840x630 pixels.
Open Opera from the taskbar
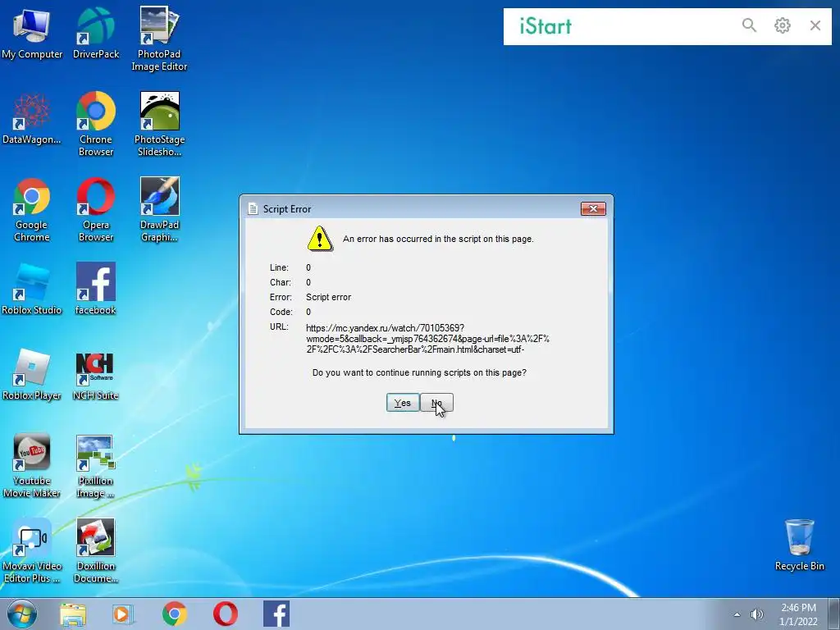point(226,614)
